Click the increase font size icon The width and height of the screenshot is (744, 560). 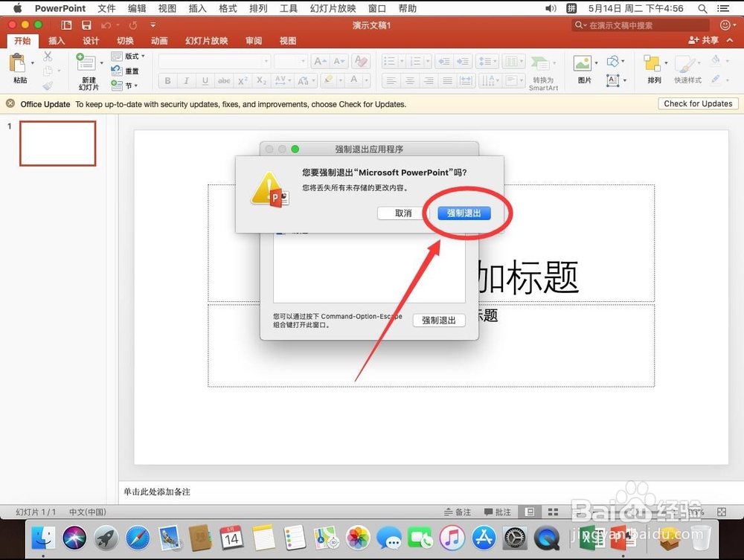coord(320,61)
